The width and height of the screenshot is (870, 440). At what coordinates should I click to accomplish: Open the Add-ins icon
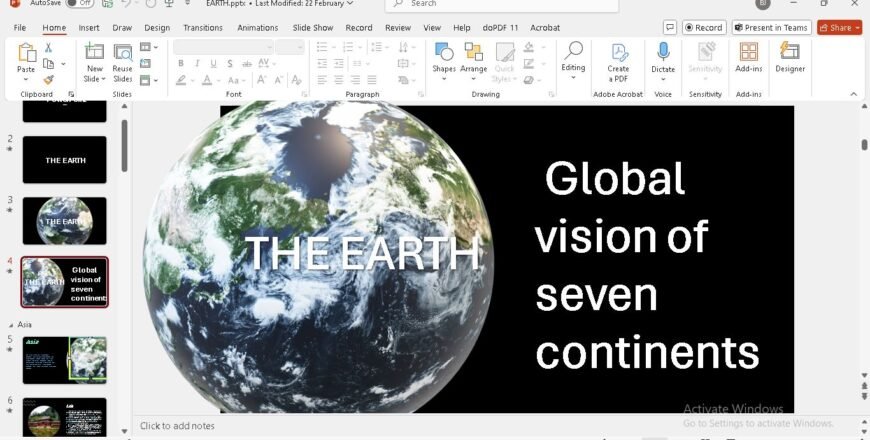[748, 52]
